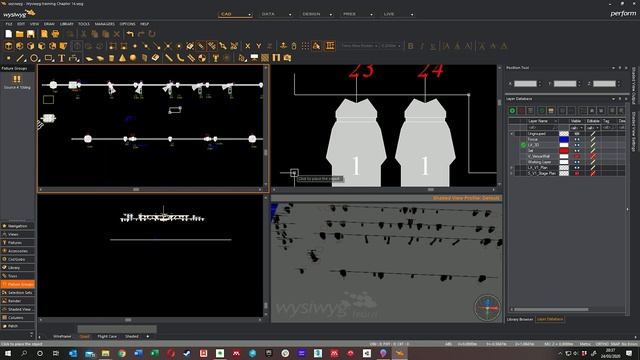The image size is (640, 360).
Task: Click the New document icon
Action: point(9,34)
